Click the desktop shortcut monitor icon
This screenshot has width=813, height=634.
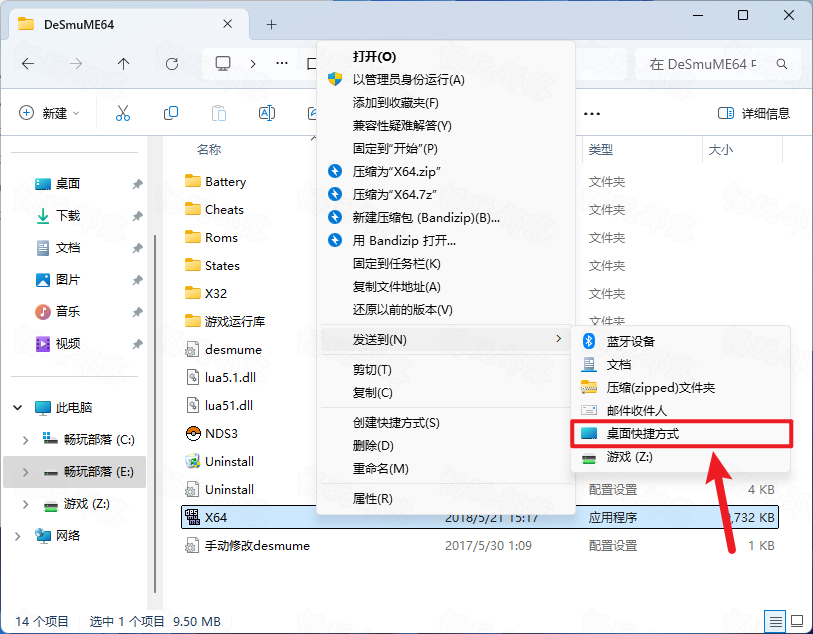pyautogui.click(x=588, y=433)
